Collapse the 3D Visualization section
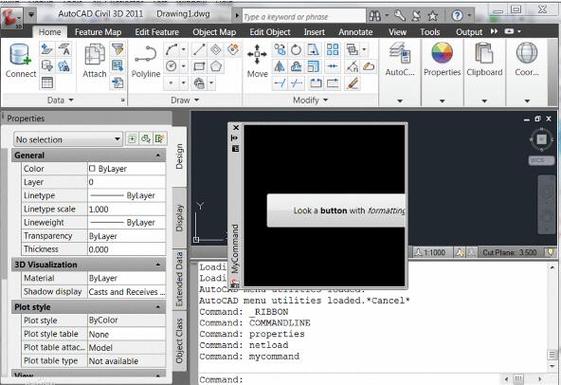Screen dimensions: 561x385 pos(158,264)
